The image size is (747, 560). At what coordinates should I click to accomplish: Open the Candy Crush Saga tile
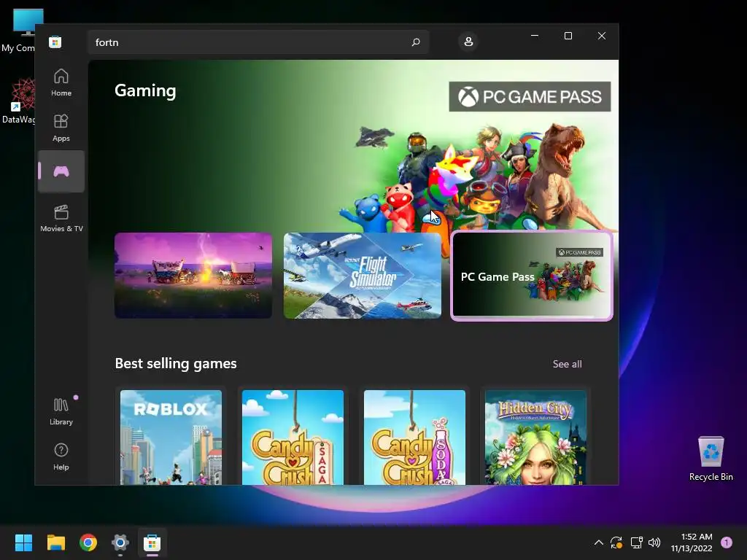click(293, 437)
